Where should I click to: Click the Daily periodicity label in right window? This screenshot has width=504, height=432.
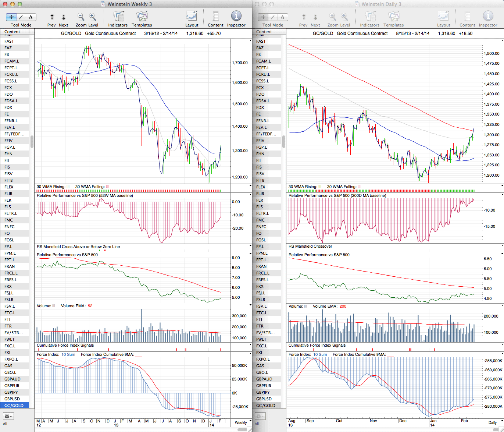492,422
